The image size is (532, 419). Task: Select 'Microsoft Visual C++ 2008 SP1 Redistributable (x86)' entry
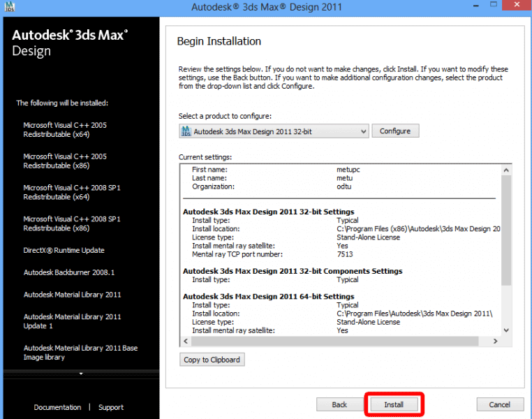pos(72,223)
